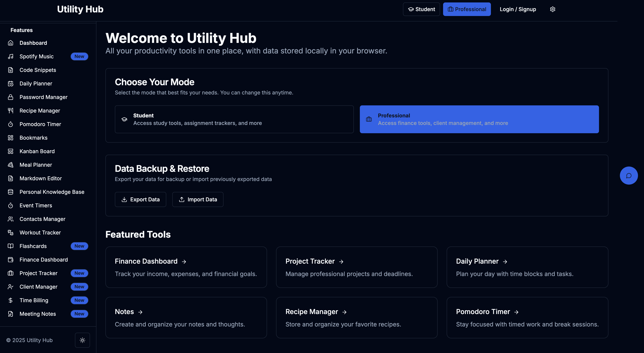Click the Flashcards book icon
This screenshot has width=644, height=353.
point(11,246)
